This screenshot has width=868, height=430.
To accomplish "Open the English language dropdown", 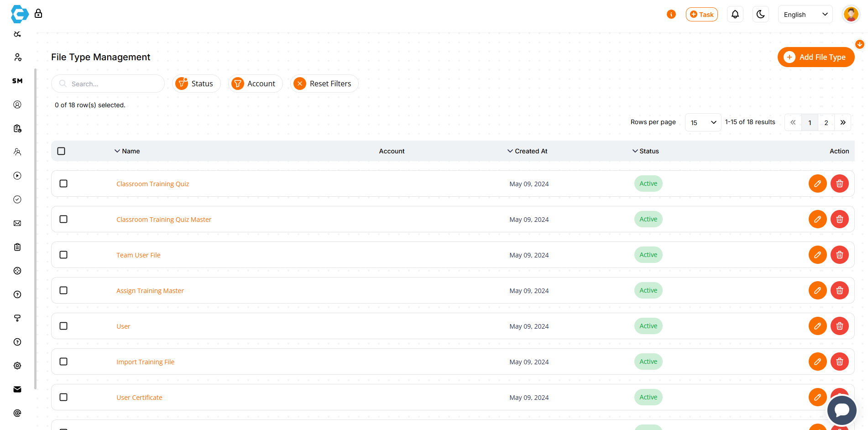I will pos(805,15).
